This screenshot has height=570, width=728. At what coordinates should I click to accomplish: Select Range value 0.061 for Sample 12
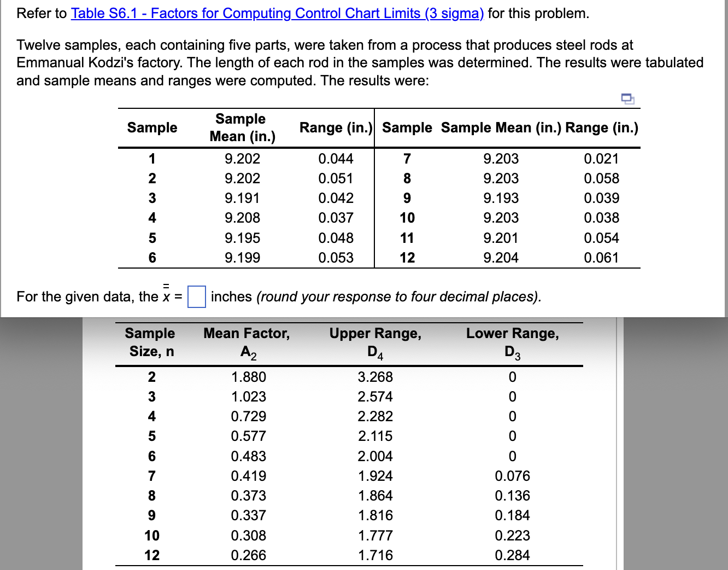(x=602, y=257)
